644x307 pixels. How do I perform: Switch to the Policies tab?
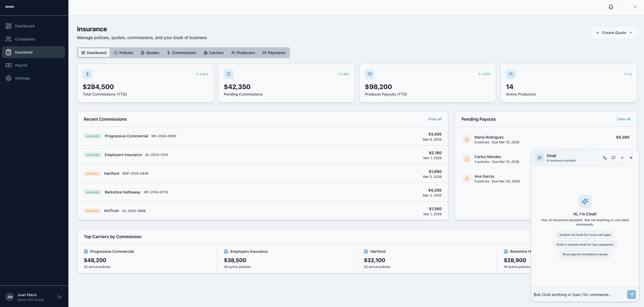124,53
